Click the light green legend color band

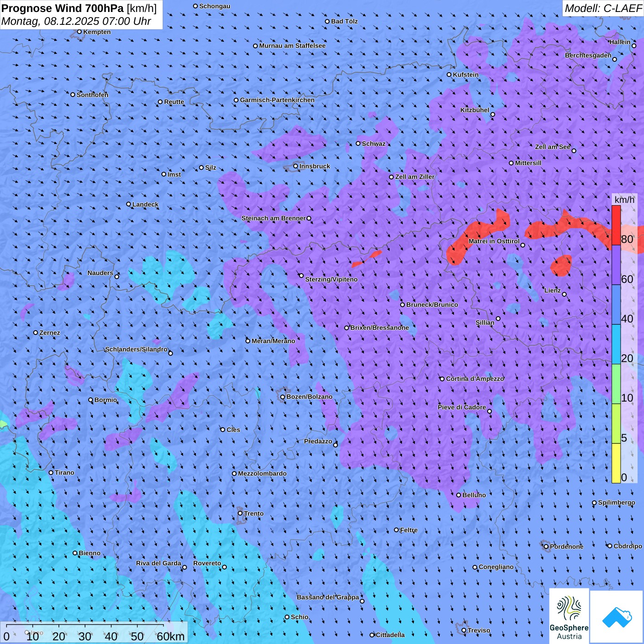[616, 384]
